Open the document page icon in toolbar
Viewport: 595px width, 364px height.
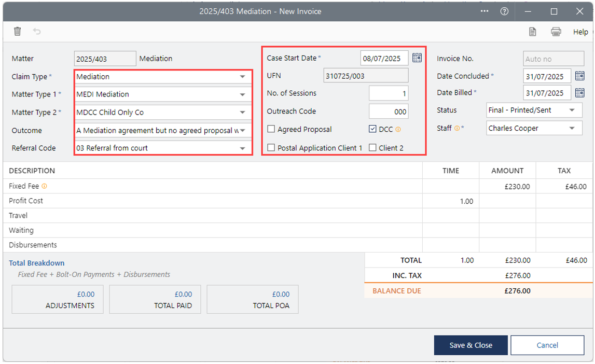coord(532,32)
